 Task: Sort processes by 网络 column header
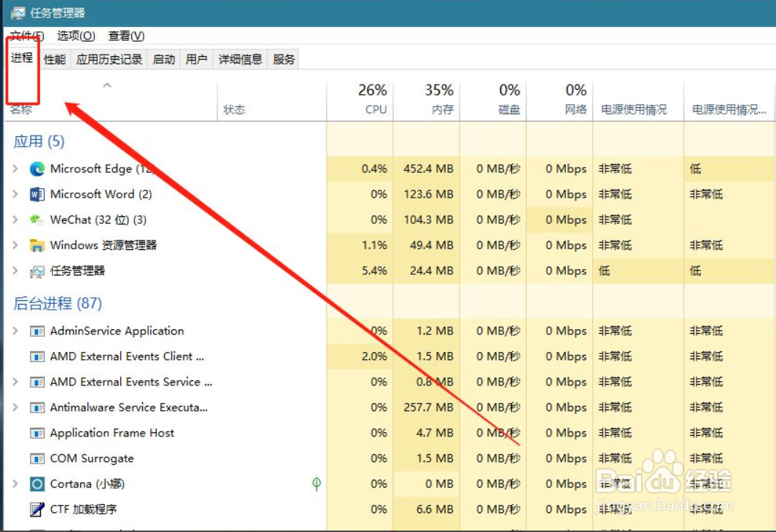tap(559, 101)
